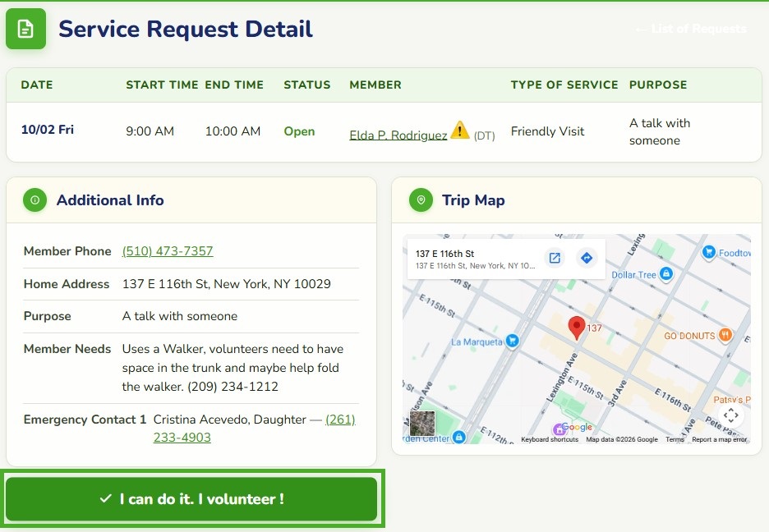Click Cristina Acevedo, Daughter emergency contact text

coord(229,420)
